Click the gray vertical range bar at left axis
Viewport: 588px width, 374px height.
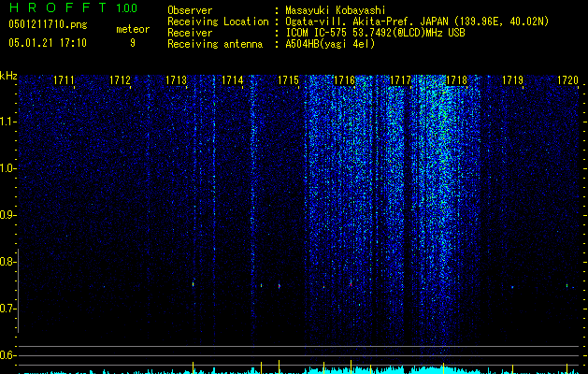tap(18, 291)
